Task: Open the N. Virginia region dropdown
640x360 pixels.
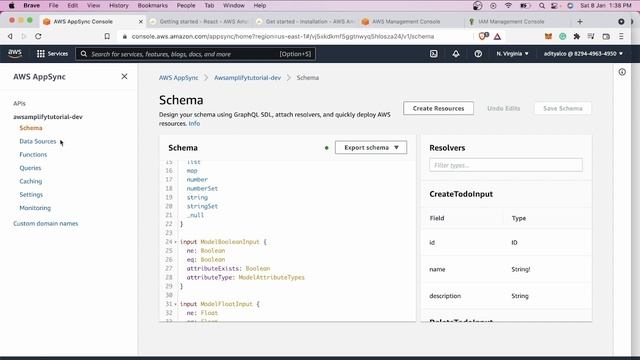Action: [x=512, y=53]
